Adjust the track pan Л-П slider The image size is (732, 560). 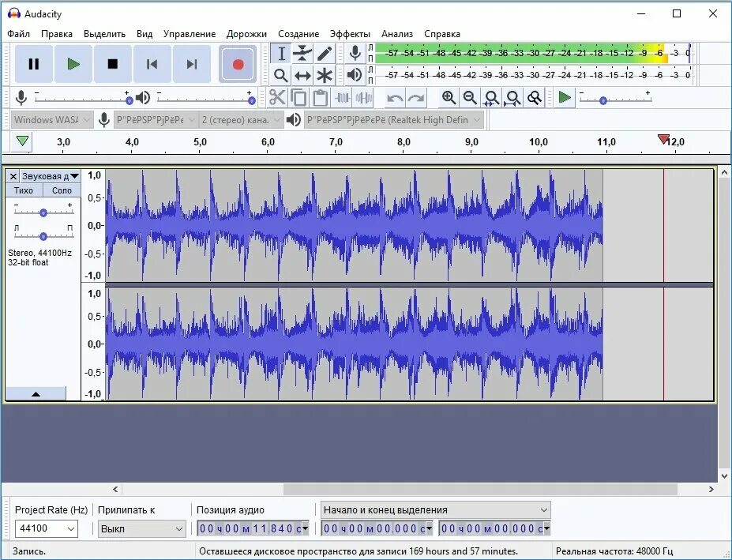tap(43, 236)
